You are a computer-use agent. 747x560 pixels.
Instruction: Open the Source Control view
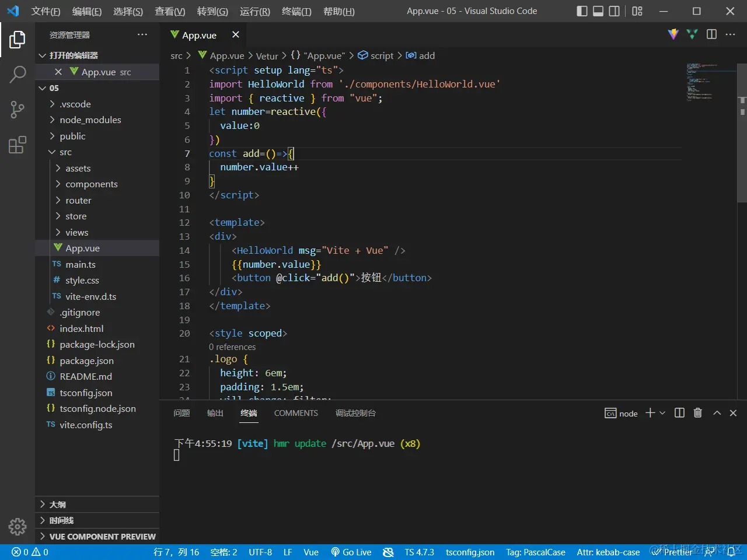pyautogui.click(x=18, y=109)
